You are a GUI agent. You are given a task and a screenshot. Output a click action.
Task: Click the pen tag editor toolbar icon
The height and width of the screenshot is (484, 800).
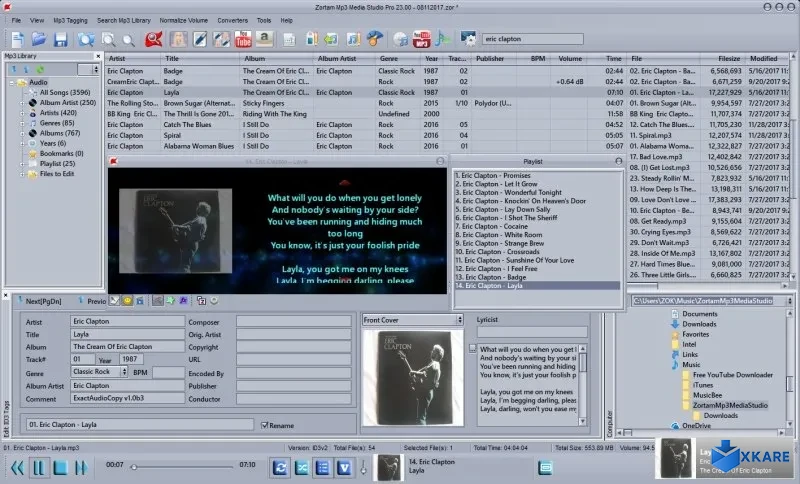pos(199,39)
